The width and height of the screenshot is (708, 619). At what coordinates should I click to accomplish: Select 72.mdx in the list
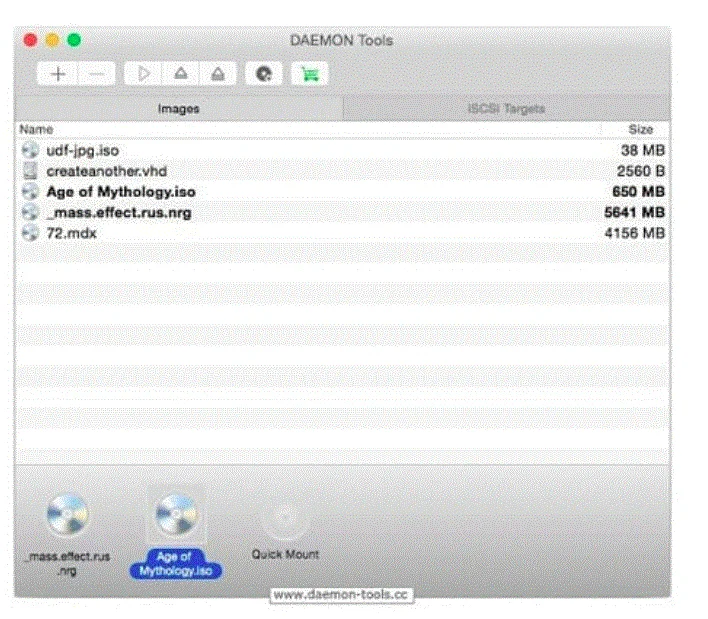tap(342, 233)
